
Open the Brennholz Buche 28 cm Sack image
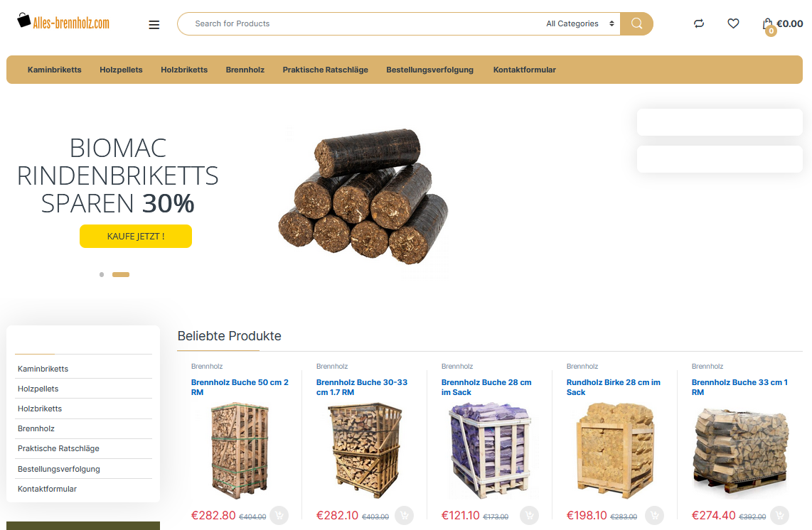[x=489, y=450]
